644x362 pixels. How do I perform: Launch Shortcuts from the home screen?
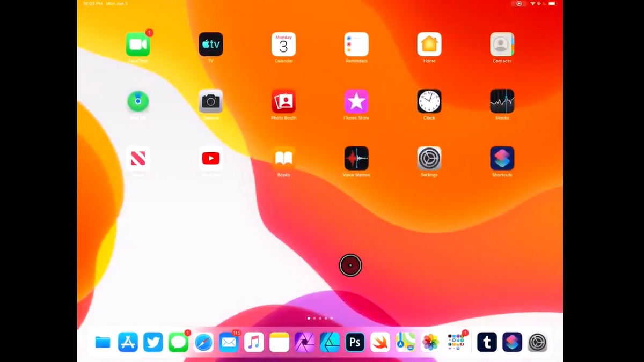click(502, 158)
